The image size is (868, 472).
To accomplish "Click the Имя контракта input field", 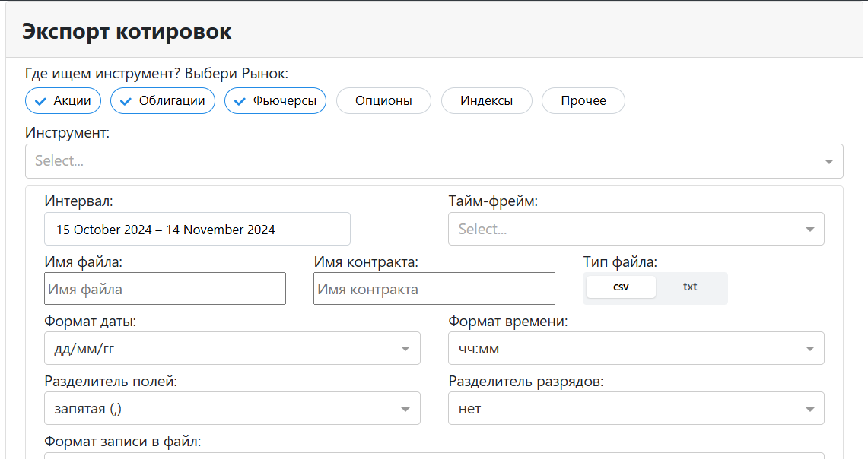I will (434, 288).
